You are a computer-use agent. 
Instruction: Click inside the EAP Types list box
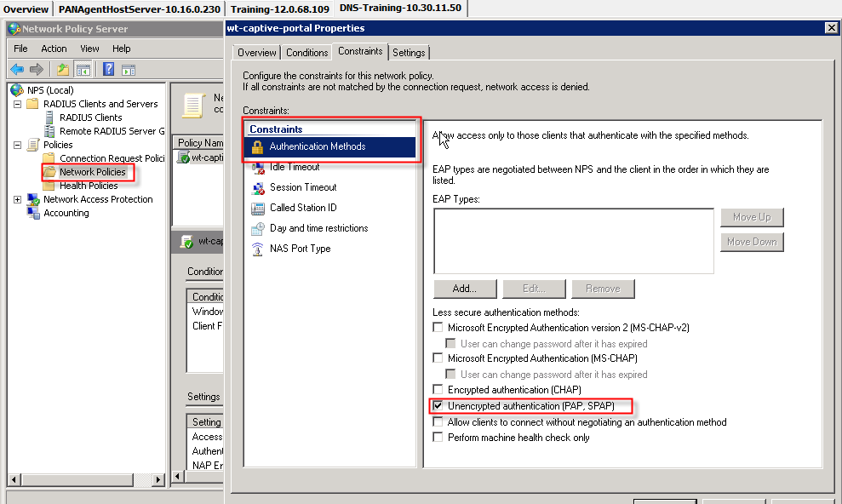point(574,241)
